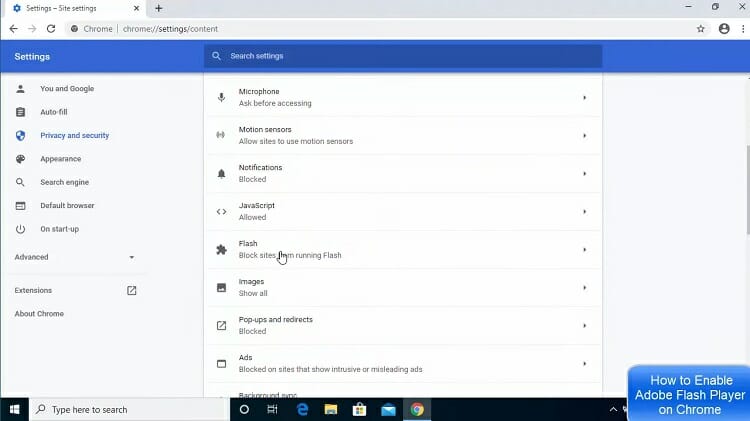This screenshot has width=750, height=421.
Task: Open the Appearance section
Action: [61, 159]
